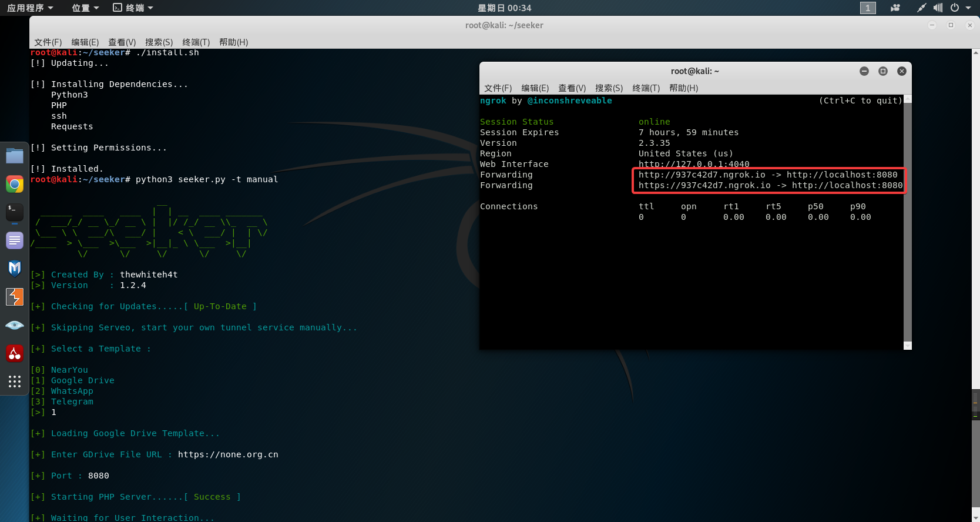Launch Metasploit from the dock
This screenshot has width=980, height=522.
click(15, 269)
